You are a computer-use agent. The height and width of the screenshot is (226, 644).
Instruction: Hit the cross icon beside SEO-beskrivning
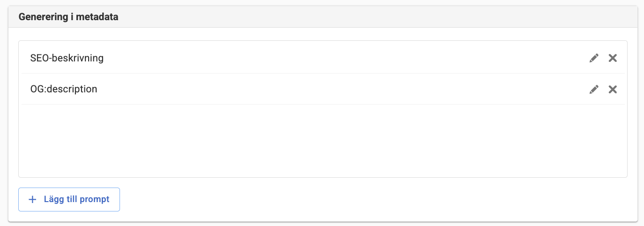(613, 58)
